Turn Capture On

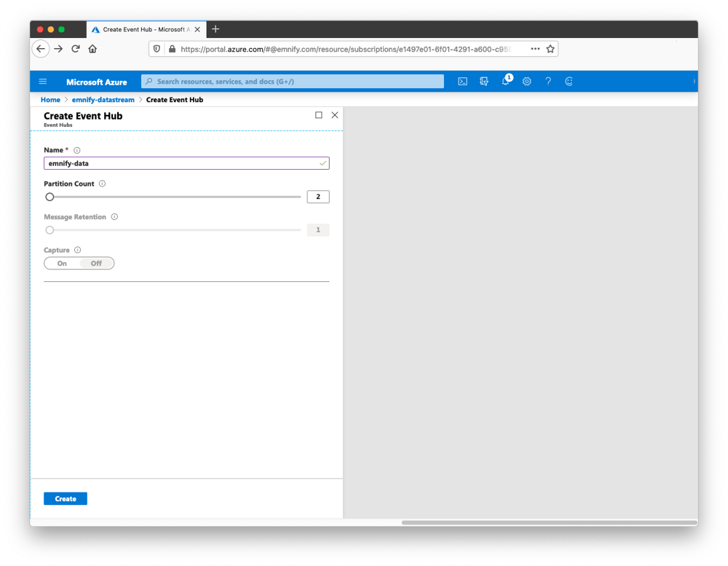click(62, 264)
